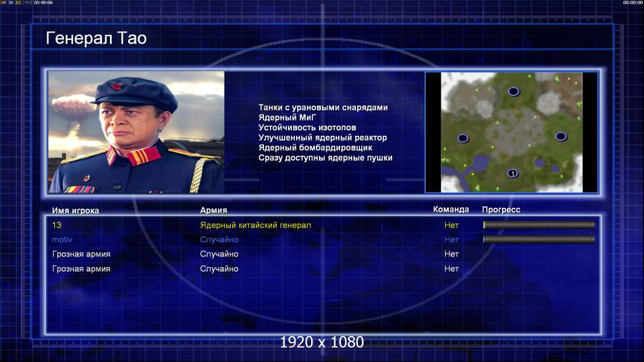Click the «Ядерный МиГ» ability line
The height and width of the screenshot is (362, 644).
[287, 117]
